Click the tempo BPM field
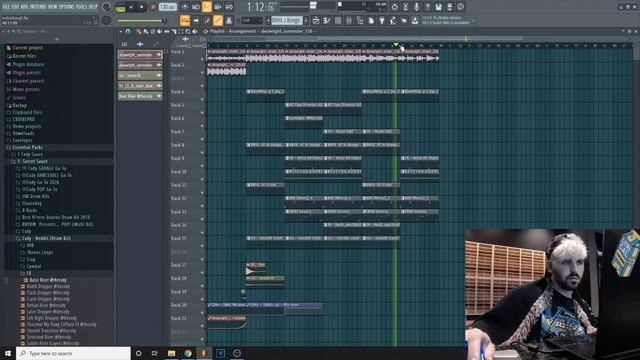Image resolution: width=640 pixels, height=360 pixels. (167, 7)
